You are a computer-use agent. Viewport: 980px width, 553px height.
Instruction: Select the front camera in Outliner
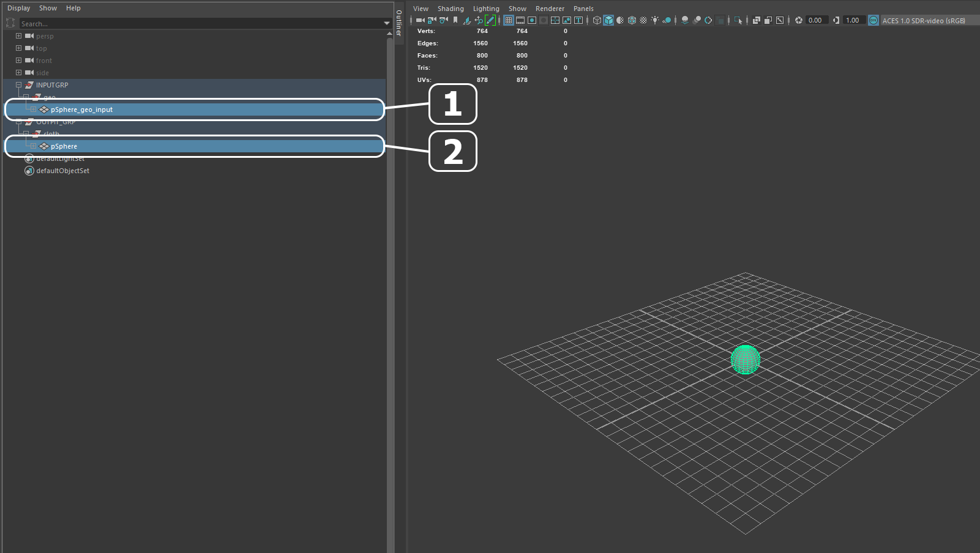pyautogui.click(x=44, y=61)
